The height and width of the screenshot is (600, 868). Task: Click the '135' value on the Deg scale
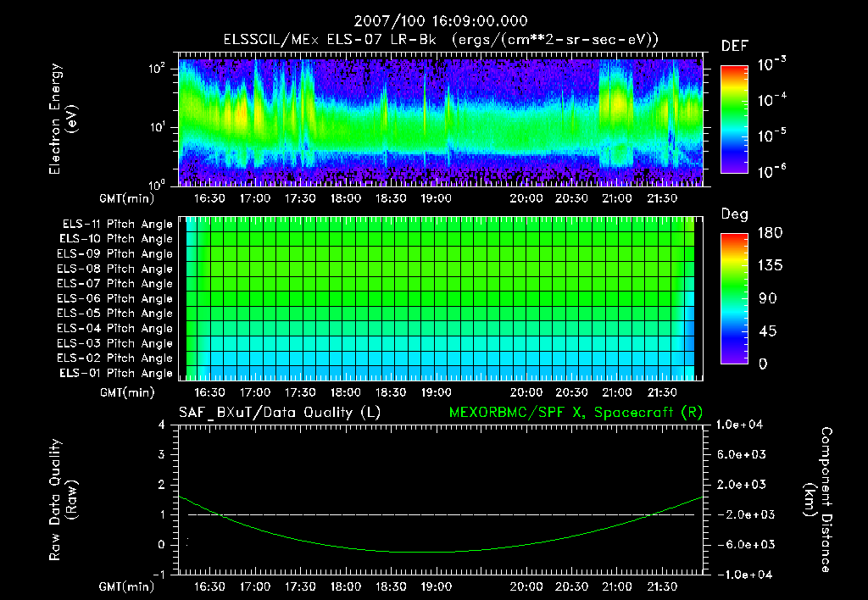[770, 266]
